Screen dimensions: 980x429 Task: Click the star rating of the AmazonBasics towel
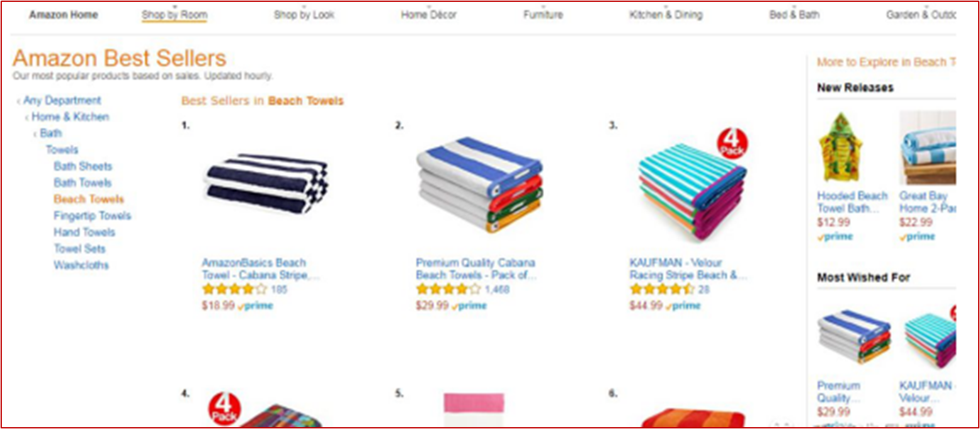234,290
